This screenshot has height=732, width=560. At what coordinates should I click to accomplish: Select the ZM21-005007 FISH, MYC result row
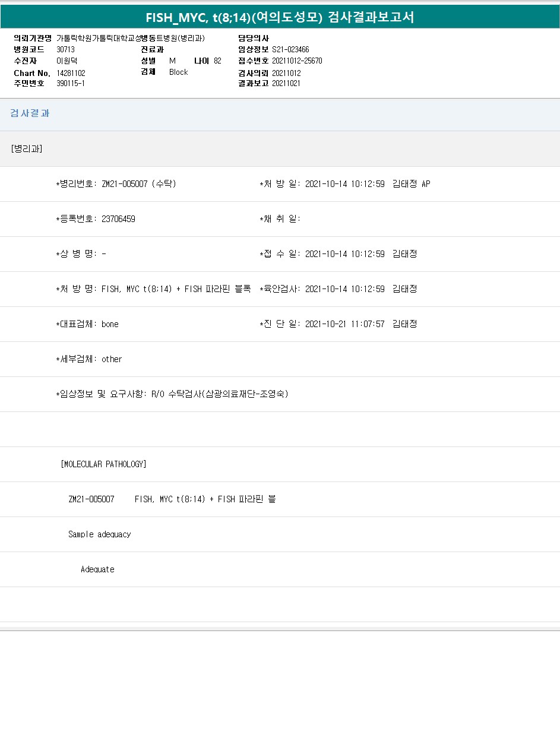click(172, 499)
